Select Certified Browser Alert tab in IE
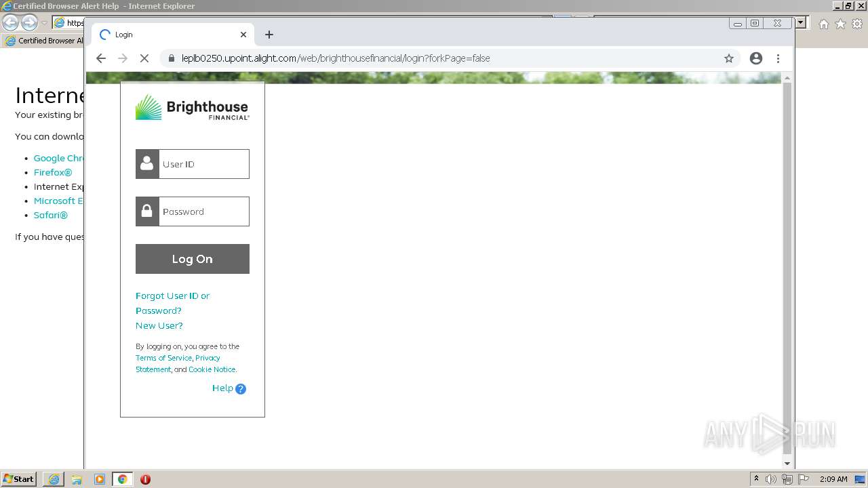The height and width of the screenshot is (488, 868). click(44, 41)
